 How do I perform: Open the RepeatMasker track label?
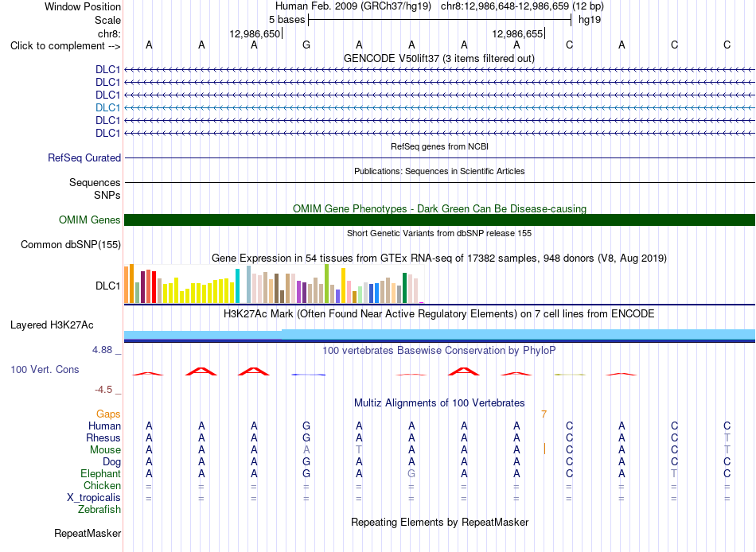[88, 533]
